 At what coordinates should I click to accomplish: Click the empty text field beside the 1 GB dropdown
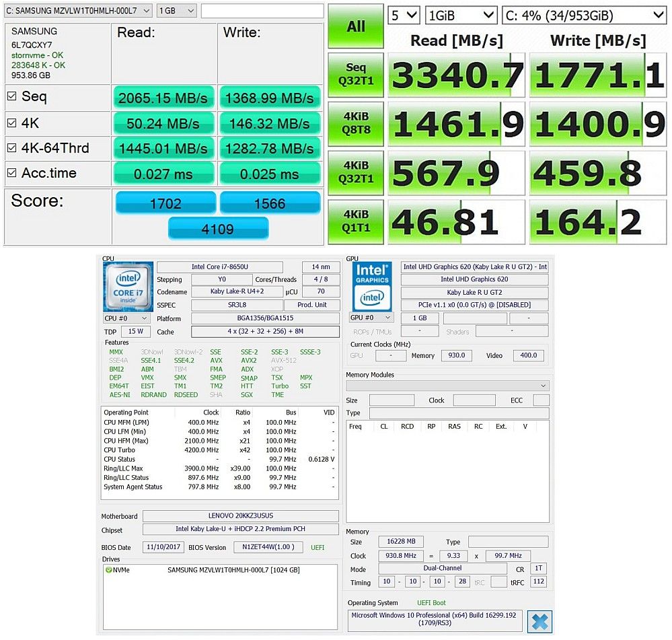pos(262,11)
